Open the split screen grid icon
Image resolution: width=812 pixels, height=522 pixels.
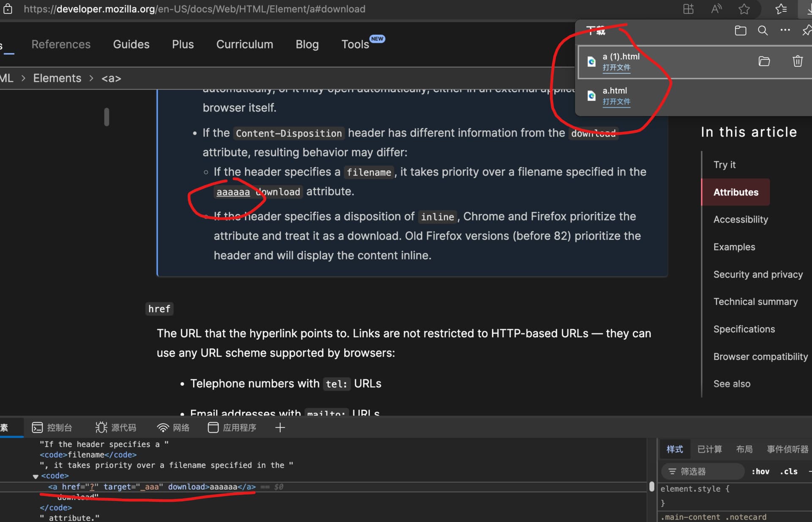click(689, 9)
